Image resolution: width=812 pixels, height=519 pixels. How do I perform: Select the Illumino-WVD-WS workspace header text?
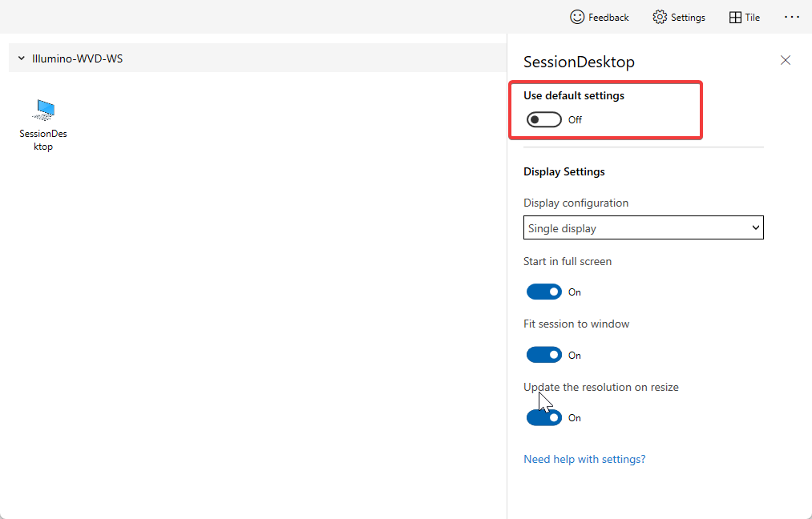pyautogui.click(x=77, y=58)
